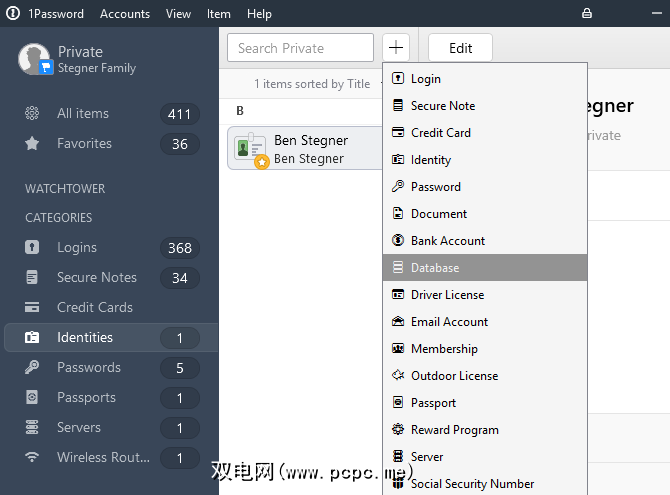This screenshot has width=670, height=495.
Task: Click the Servers stack icon in sidebar
Action: pyautogui.click(x=32, y=427)
